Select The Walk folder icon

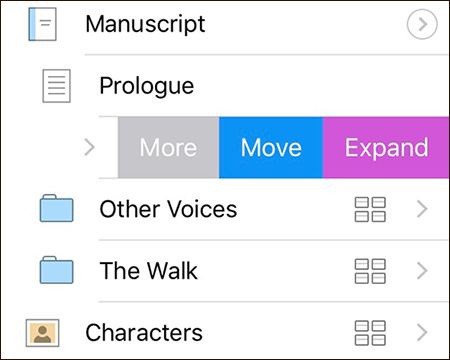(x=57, y=270)
